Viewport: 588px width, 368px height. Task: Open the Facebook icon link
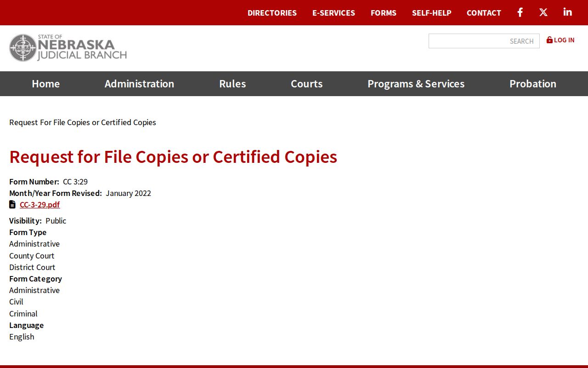[520, 12]
